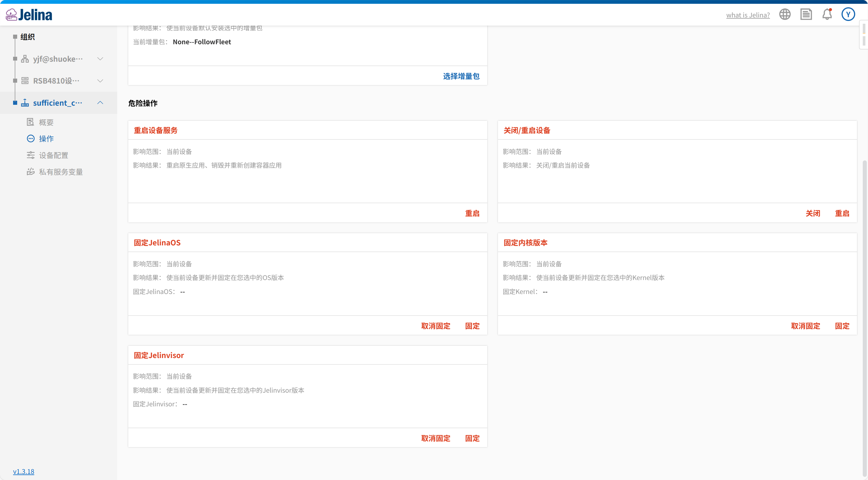Open the what is Jelina? link
868x480 pixels.
pos(748,15)
